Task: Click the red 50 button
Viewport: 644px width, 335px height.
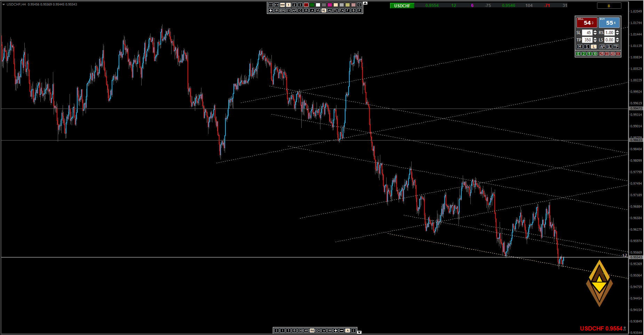Action: pos(613,54)
